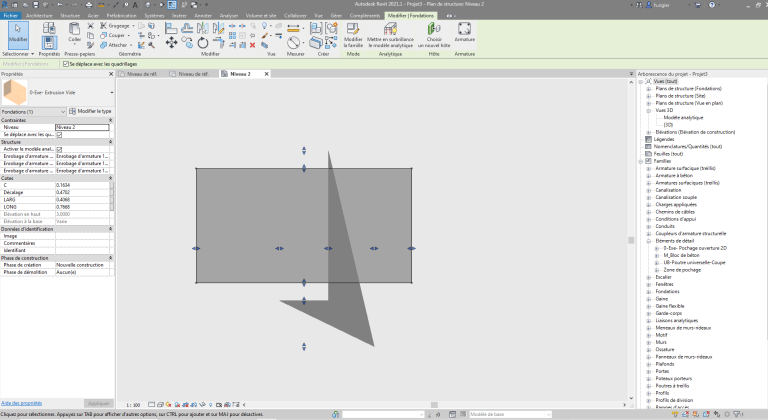This screenshot has height=420, width=768.
Task: Select 'M_Bloc de béton' in browser
Action: pos(681,255)
